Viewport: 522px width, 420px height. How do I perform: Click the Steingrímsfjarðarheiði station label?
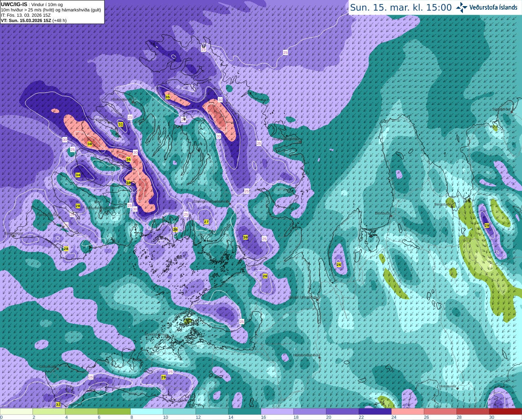(211, 201)
